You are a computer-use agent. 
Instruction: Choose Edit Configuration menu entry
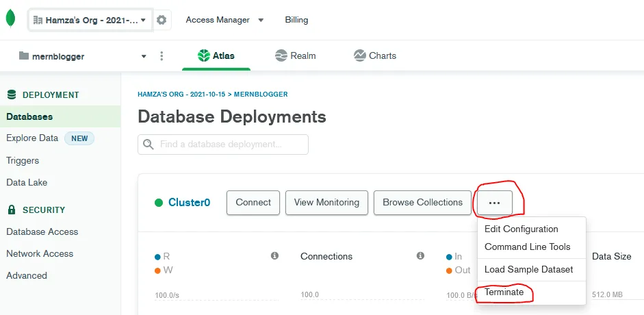pyautogui.click(x=521, y=229)
